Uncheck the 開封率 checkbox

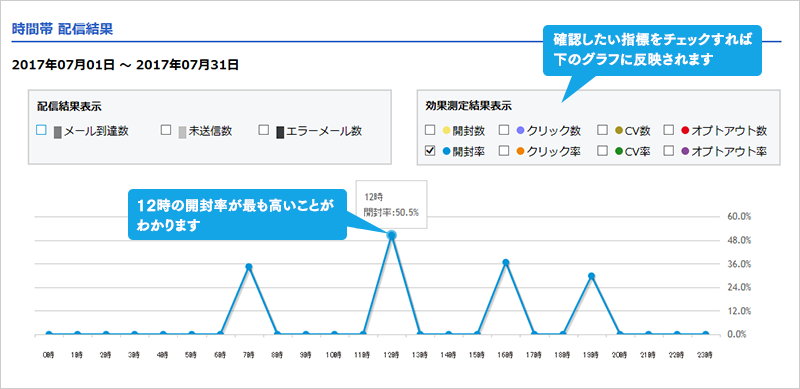[430, 151]
